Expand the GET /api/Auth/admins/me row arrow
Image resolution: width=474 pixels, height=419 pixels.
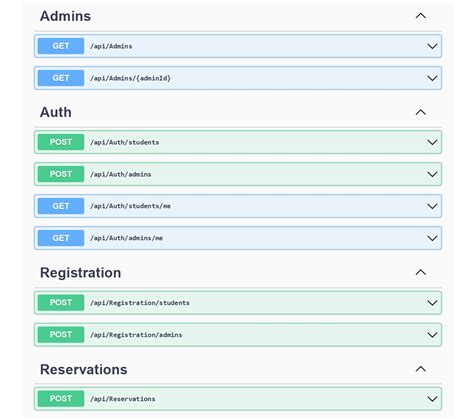pos(432,238)
